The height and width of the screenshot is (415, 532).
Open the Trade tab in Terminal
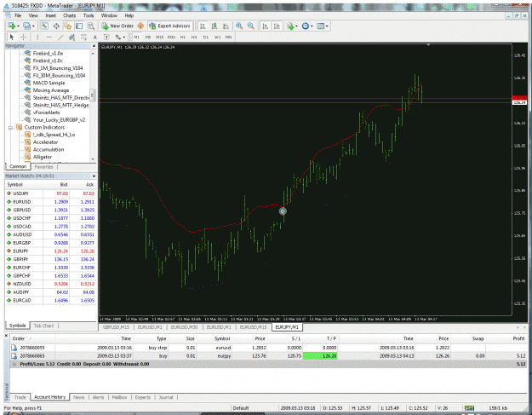pos(20,397)
